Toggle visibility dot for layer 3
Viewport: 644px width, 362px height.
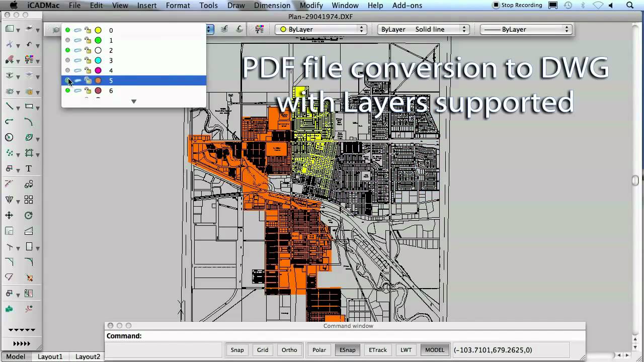(x=67, y=60)
